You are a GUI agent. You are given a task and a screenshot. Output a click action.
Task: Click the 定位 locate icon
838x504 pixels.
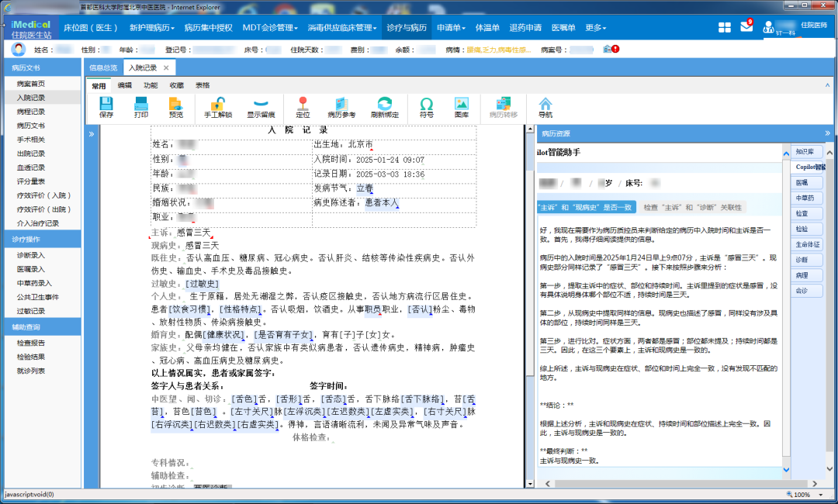303,108
